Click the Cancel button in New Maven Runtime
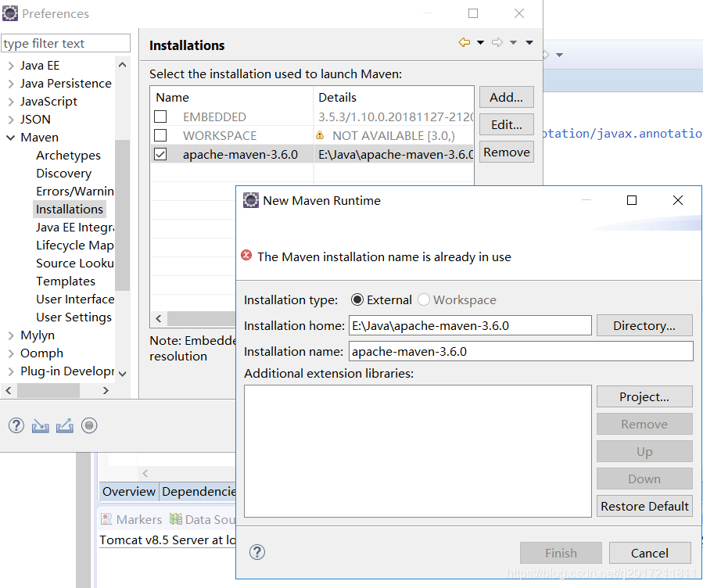The height and width of the screenshot is (588, 703). click(650, 553)
